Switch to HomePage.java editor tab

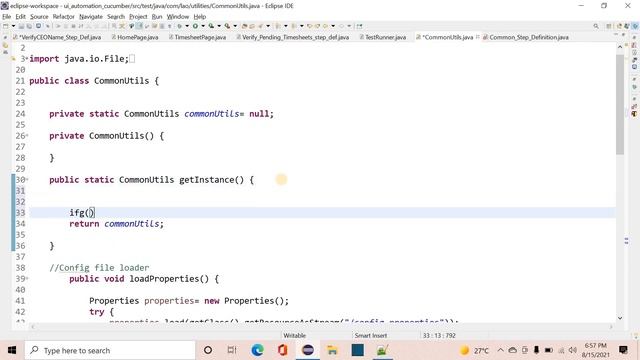[x=135, y=37]
